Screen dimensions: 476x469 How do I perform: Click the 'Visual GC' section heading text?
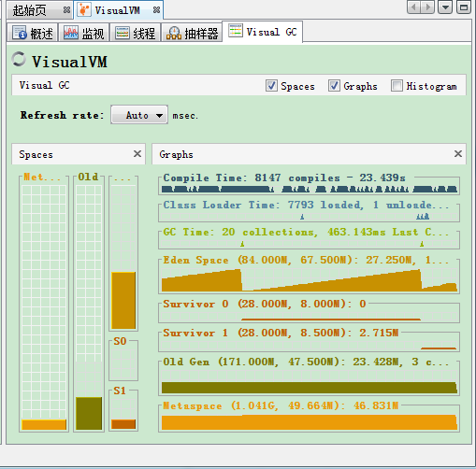45,85
